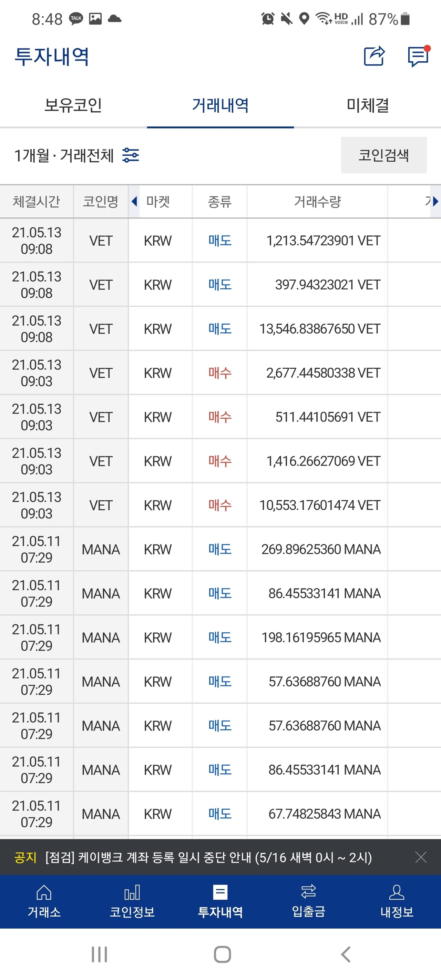Open the filter sliders icon
The height and width of the screenshot is (980, 441).
coord(131,155)
